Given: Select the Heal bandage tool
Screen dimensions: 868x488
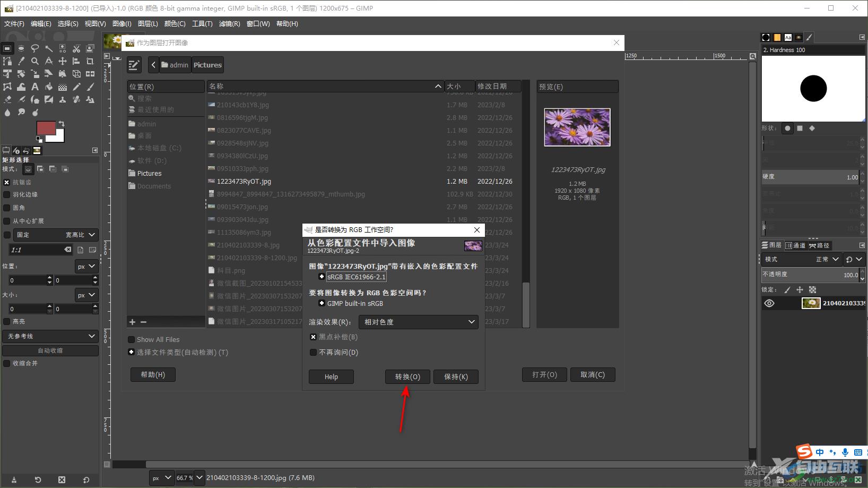Looking at the screenshot, I should tap(76, 99).
